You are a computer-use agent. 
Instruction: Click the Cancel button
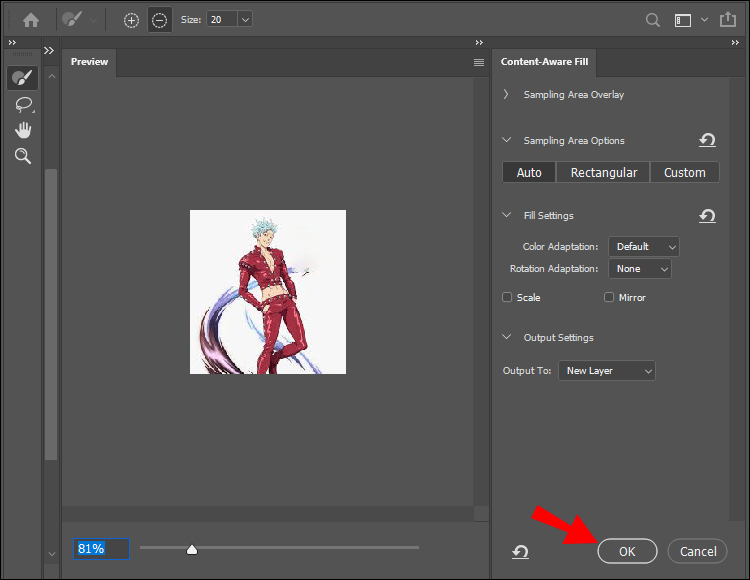698,551
